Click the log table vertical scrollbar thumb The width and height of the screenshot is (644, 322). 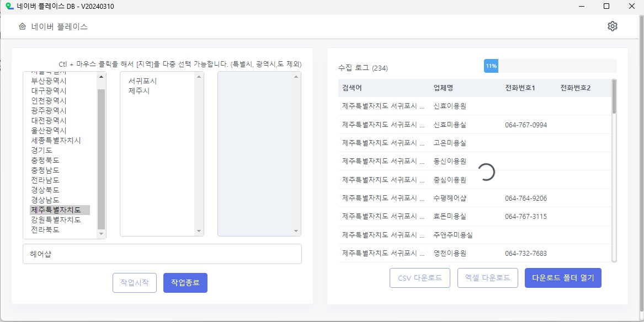pyautogui.click(x=614, y=96)
